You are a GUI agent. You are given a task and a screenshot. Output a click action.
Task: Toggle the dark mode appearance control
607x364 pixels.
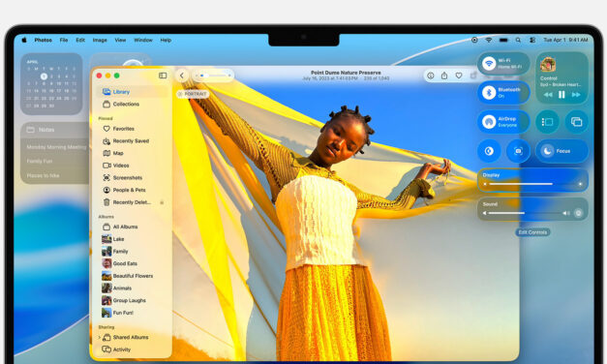[489, 151]
